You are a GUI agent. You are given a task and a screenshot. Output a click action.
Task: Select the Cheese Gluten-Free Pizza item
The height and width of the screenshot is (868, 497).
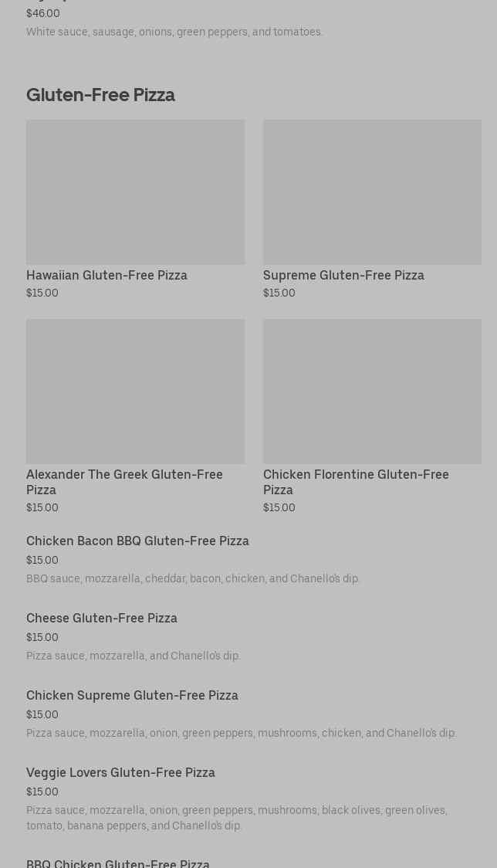click(102, 619)
